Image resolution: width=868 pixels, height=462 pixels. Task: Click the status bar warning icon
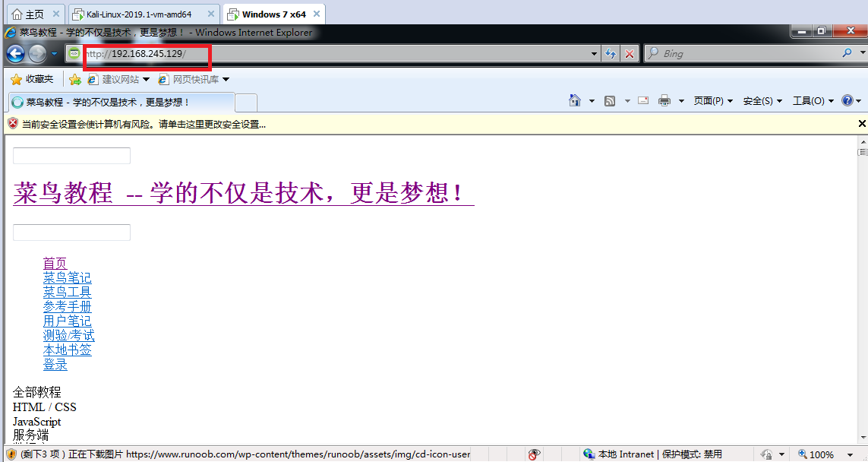coord(11,454)
